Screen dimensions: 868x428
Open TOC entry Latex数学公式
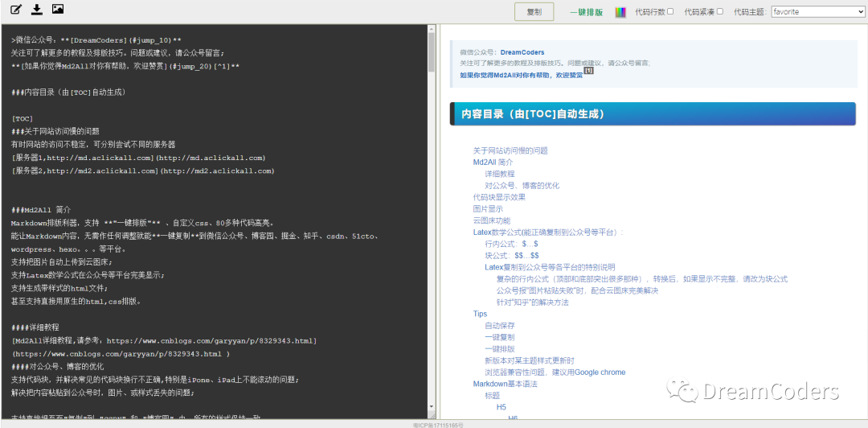pyautogui.click(x=548, y=232)
